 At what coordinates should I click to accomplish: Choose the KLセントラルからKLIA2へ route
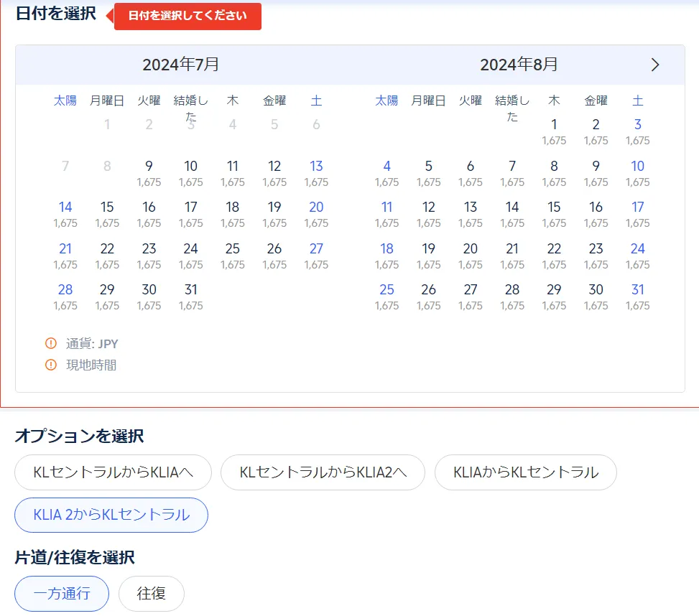[323, 472]
